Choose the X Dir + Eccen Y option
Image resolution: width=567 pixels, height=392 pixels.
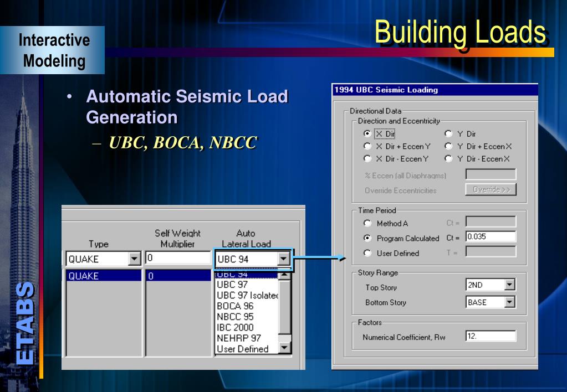pos(367,146)
